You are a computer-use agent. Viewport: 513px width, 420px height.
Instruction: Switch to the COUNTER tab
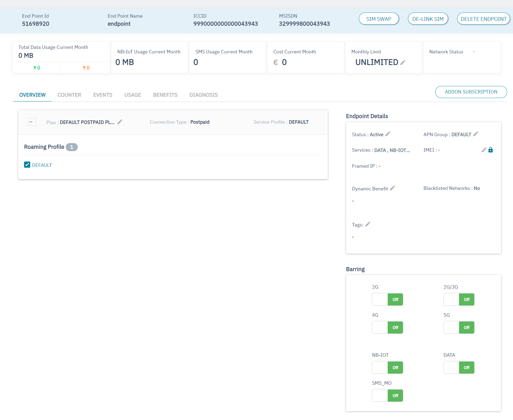[69, 95]
